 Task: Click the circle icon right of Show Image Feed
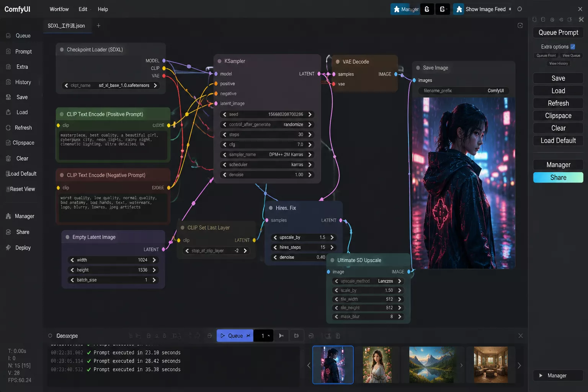pyautogui.click(x=519, y=9)
